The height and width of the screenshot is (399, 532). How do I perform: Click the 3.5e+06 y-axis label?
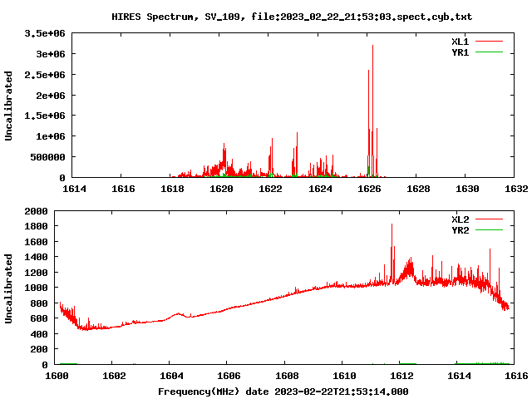coord(45,33)
